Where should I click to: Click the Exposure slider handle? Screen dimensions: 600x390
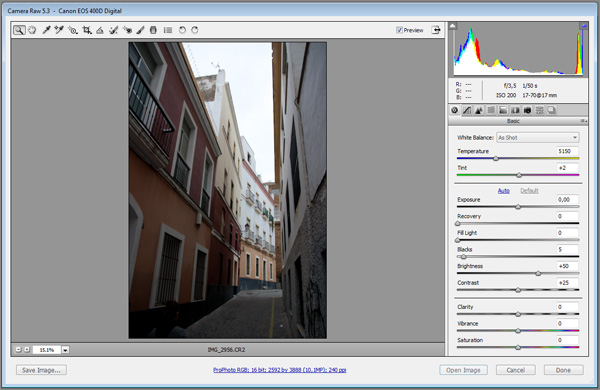(518, 207)
